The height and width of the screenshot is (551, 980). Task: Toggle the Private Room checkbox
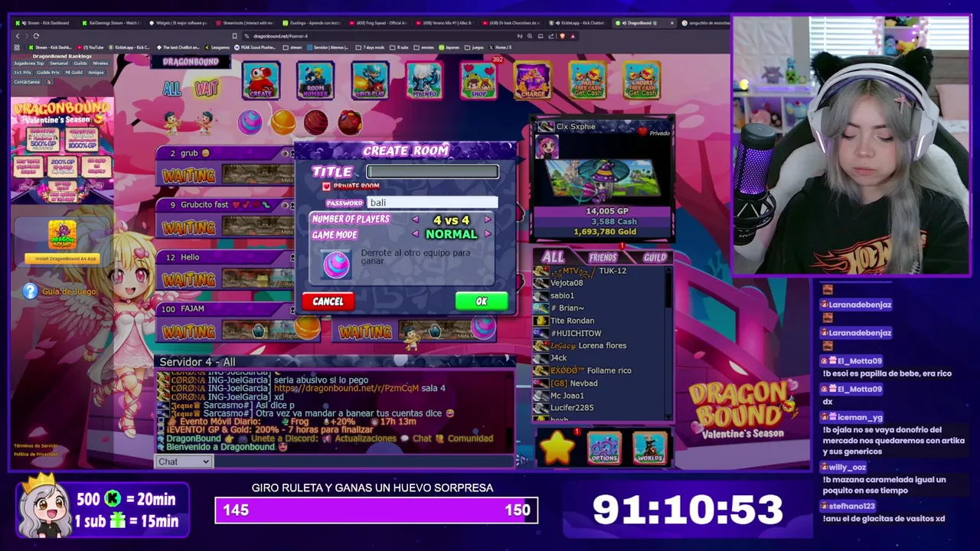pyautogui.click(x=326, y=186)
